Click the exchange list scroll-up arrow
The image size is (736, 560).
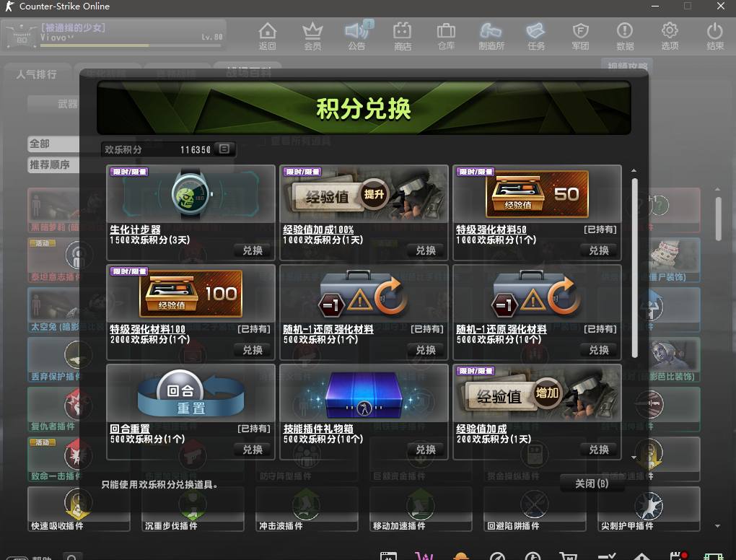coord(634,170)
